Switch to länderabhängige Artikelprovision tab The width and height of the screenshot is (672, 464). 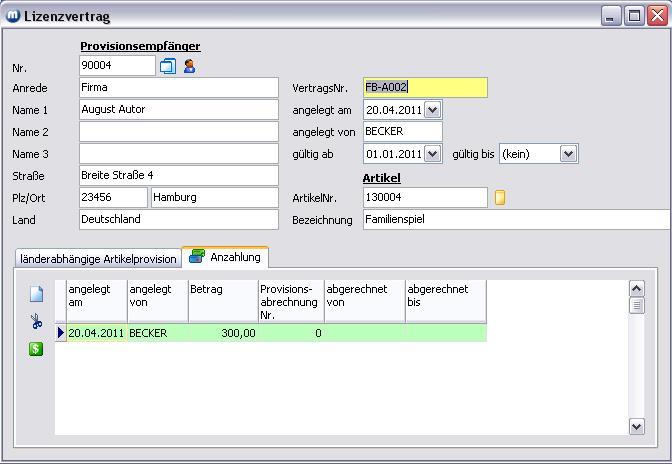coord(98,259)
